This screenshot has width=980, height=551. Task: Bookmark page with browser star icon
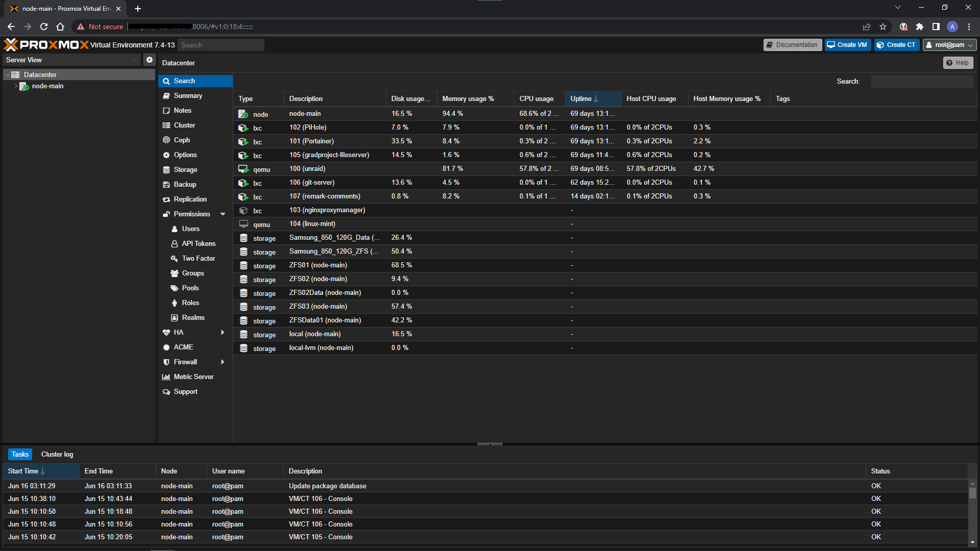click(883, 27)
